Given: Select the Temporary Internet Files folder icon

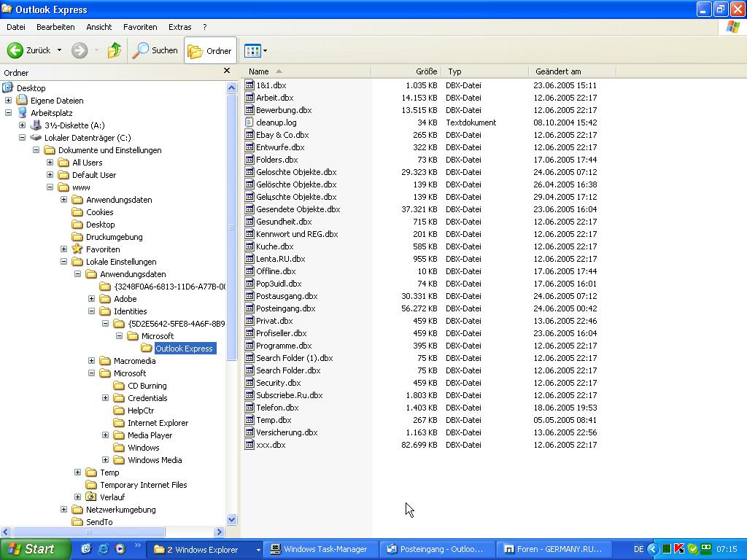Looking at the screenshot, I should click(x=91, y=485).
